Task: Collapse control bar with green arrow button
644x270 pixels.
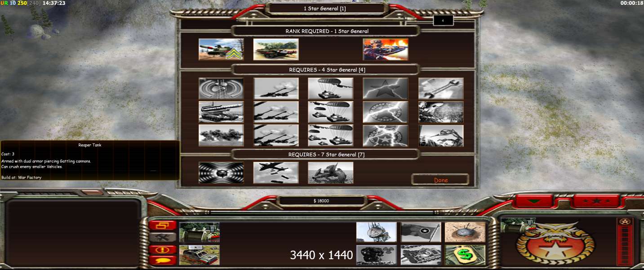Action: 534,201
